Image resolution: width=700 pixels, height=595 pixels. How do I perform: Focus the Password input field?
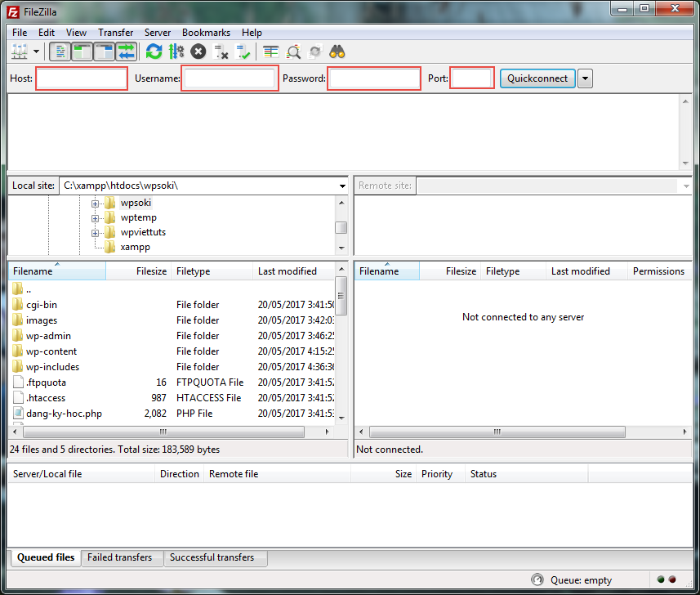(374, 78)
